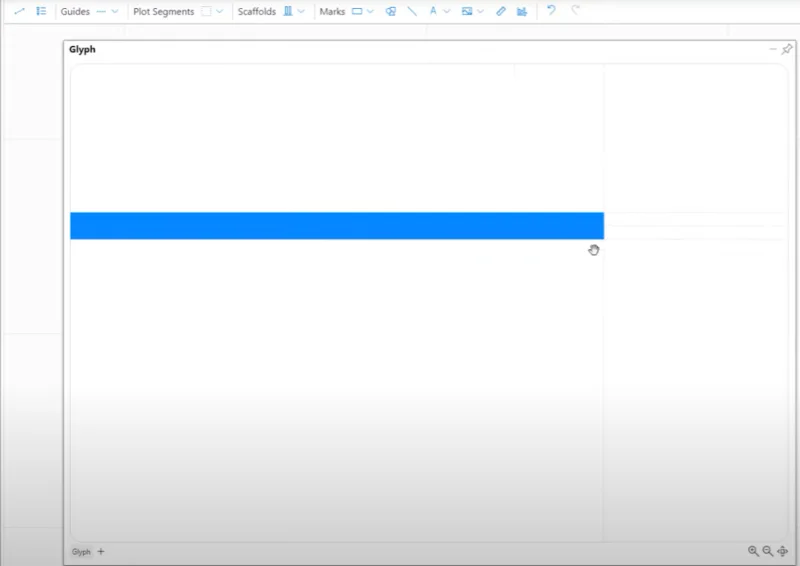Select the Link tool in toolbar

click(19, 11)
